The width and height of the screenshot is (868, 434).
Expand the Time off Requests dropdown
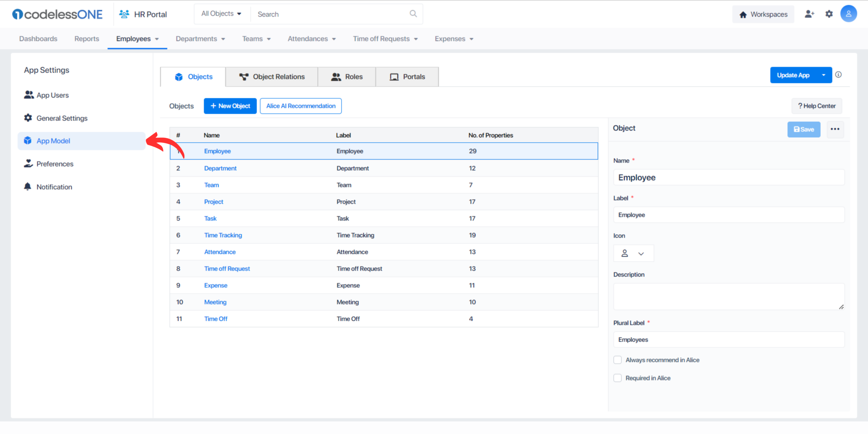click(x=416, y=39)
